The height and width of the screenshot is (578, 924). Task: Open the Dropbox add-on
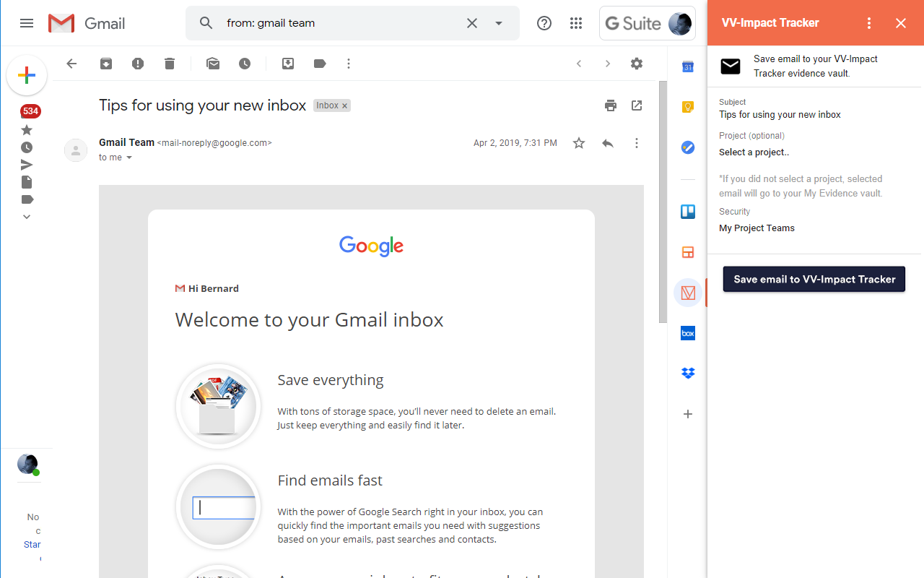pos(688,374)
